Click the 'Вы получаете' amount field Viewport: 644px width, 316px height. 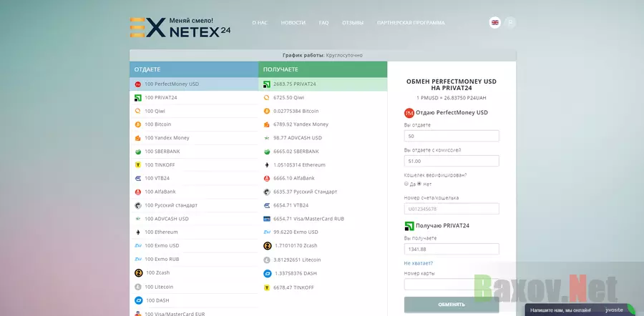(x=452, y=249)
